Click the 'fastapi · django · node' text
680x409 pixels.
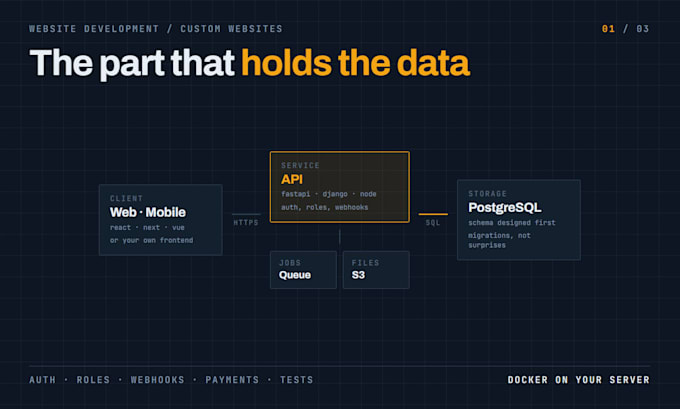[x=329, y=194]
